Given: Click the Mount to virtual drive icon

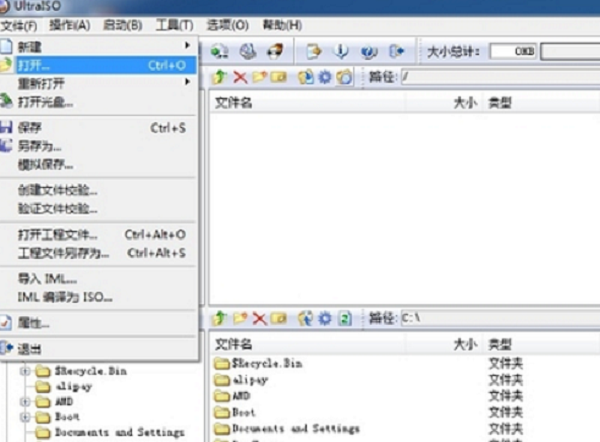Looking at the screenshot, I should pyautogui.click(x=248, y=51).
